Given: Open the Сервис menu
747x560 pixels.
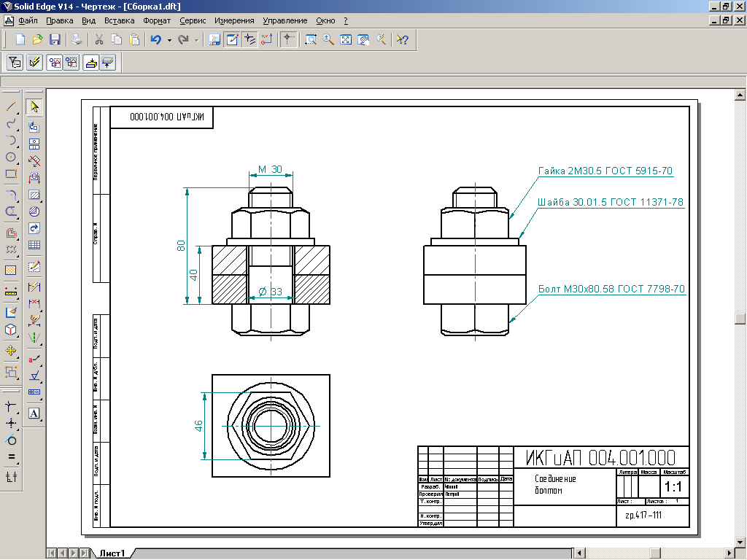Looking at the screenshot, I should [x=193, y=20].
